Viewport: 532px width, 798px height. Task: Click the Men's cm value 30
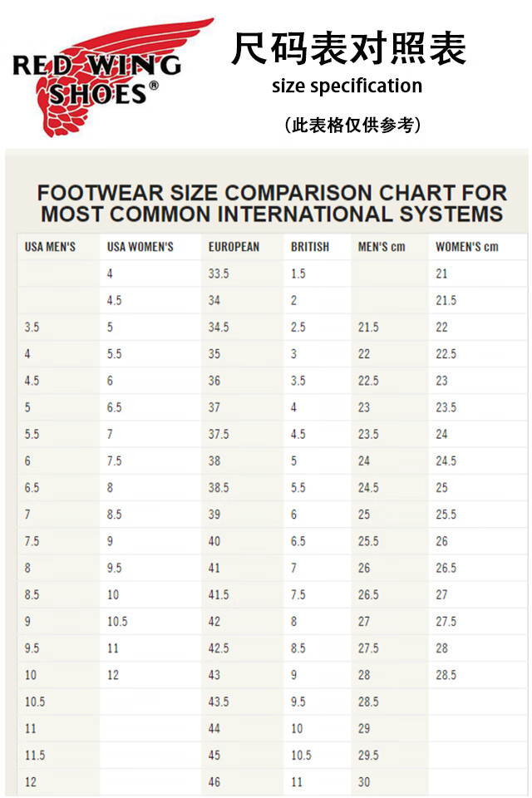[364, 782]
